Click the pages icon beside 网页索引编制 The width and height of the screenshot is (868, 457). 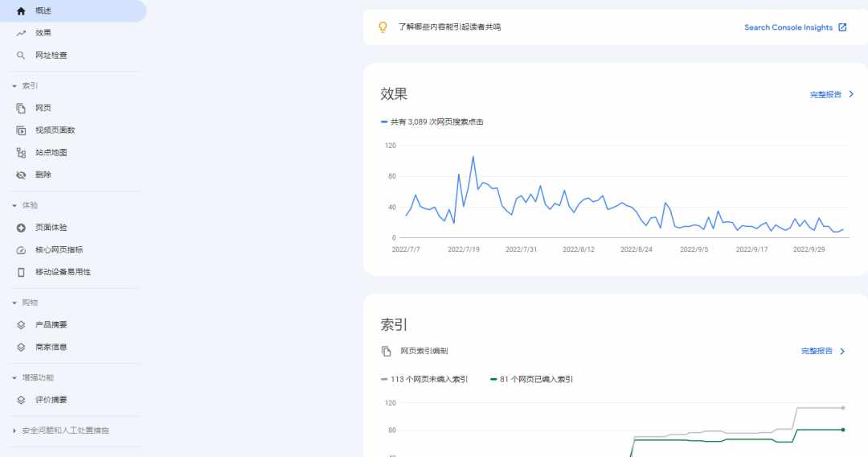[x=387, y=351]
